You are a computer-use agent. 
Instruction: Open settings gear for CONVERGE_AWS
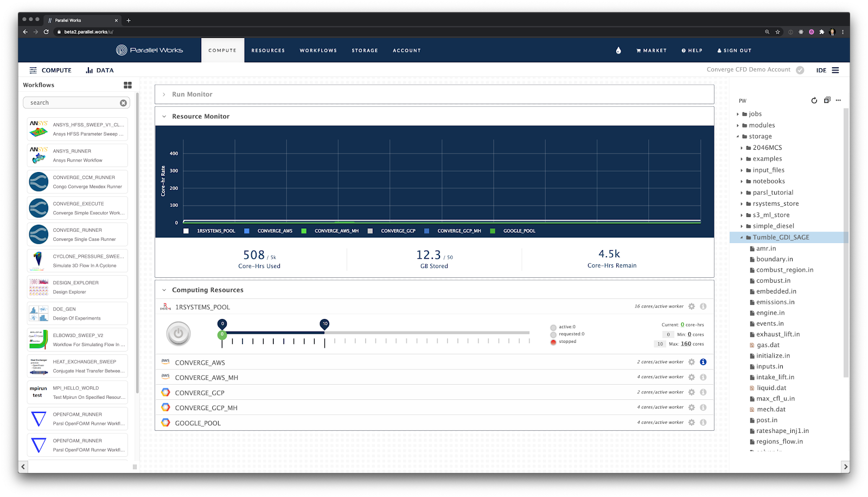pos(692,362)
